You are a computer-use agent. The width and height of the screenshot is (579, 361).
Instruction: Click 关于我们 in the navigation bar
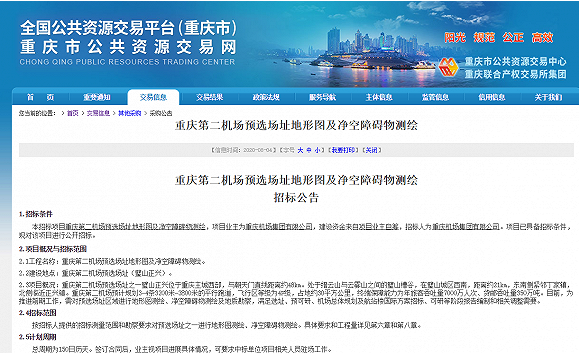(x=548, y=97)
